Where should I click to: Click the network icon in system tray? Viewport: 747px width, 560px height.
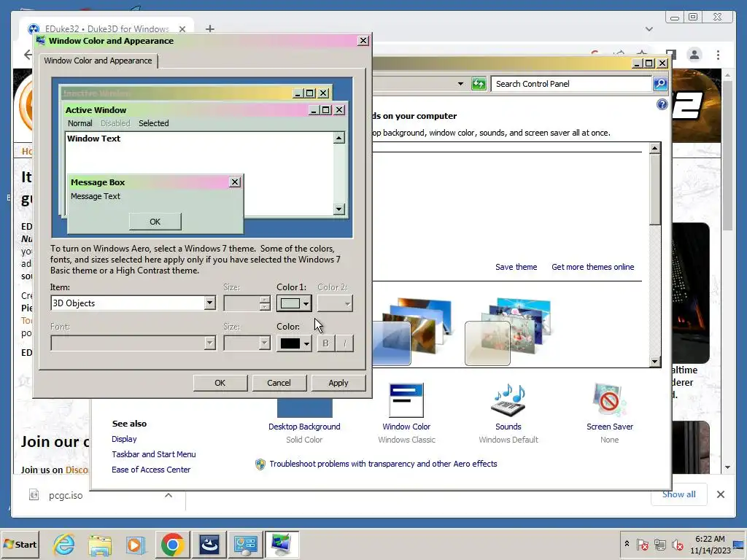659,544
